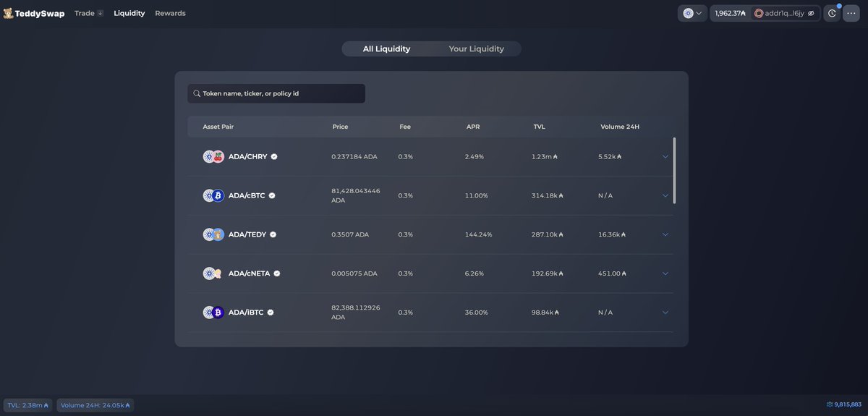Click the iBTC token icon
868x416 pixels.
218,313
